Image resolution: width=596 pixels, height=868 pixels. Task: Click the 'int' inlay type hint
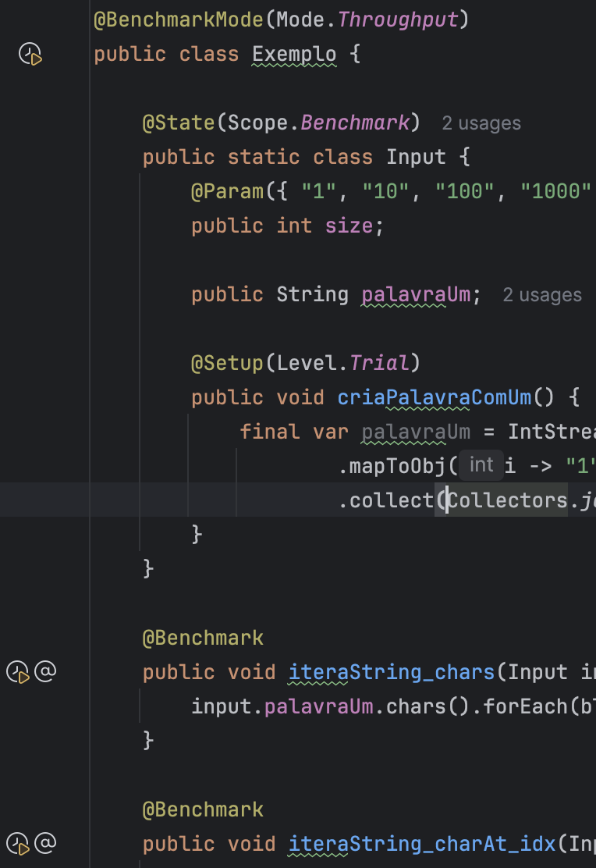coord(481,465)
